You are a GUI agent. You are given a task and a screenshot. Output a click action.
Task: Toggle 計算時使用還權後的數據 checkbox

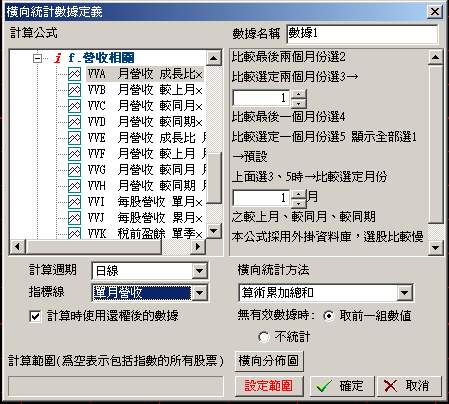click(35, 316)
